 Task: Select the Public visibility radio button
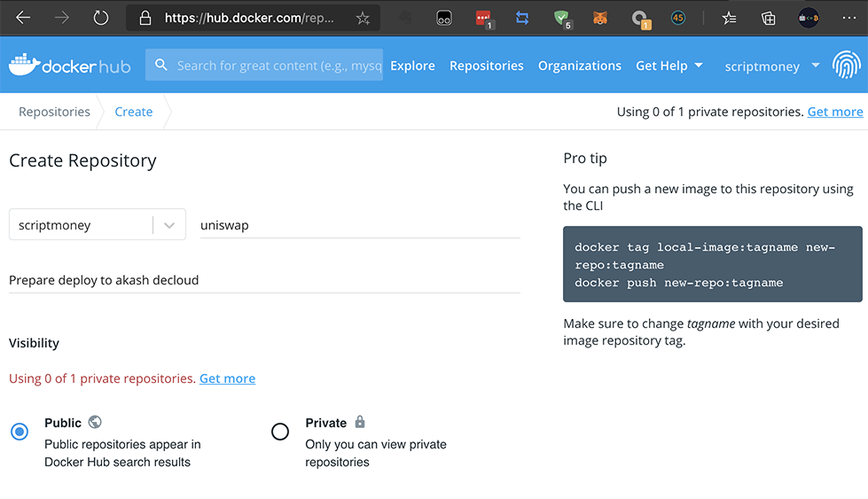coord(20,432)
